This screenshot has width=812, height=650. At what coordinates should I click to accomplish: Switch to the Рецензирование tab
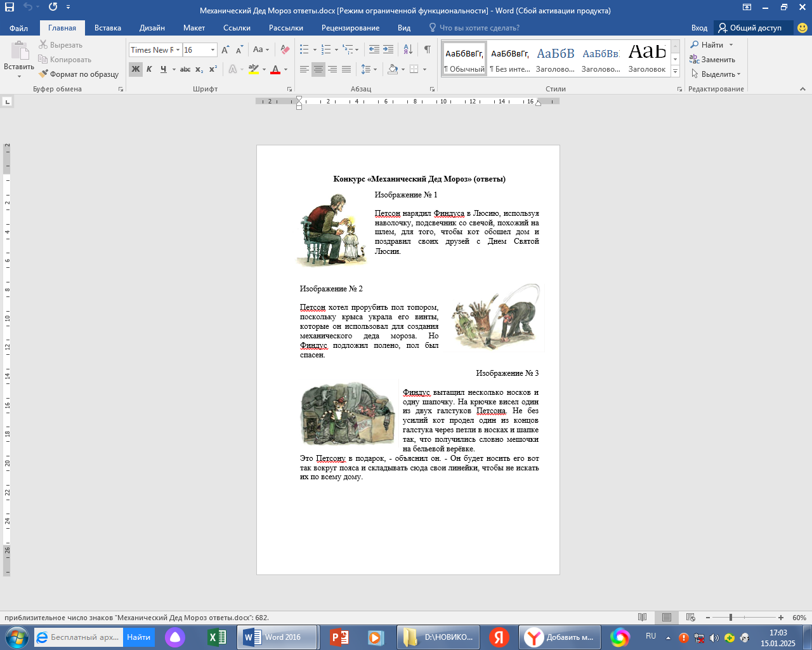(x=350, y=28)
